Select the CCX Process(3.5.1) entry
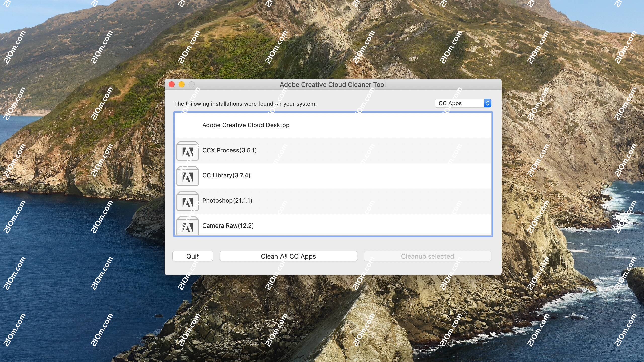This screenshot has width=644, height=362. click(333, 151)
